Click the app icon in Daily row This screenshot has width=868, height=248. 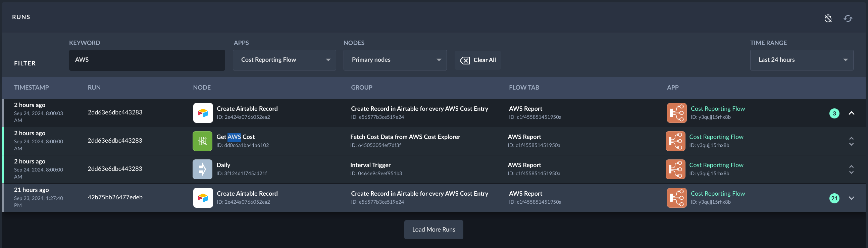pos(675,169)
